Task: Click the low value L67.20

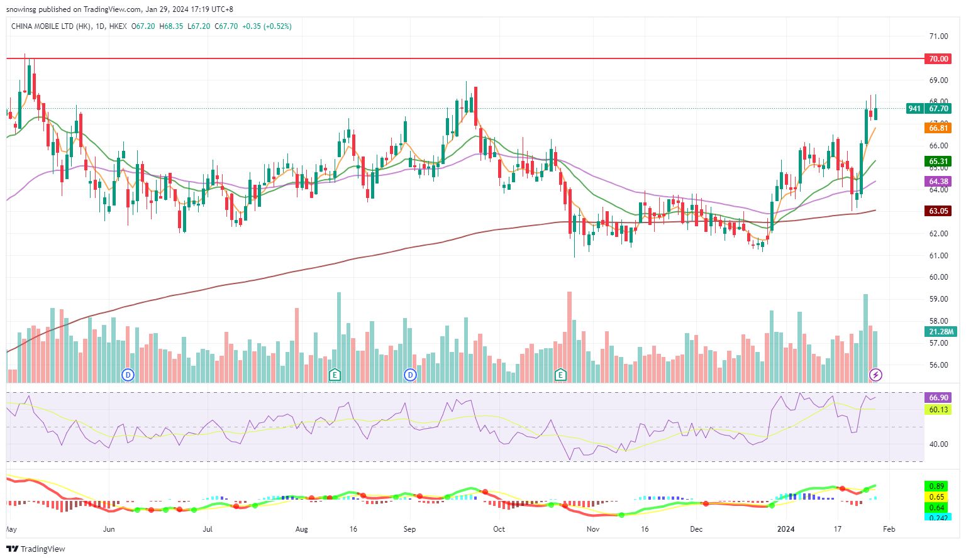Action: pos(199,26)
